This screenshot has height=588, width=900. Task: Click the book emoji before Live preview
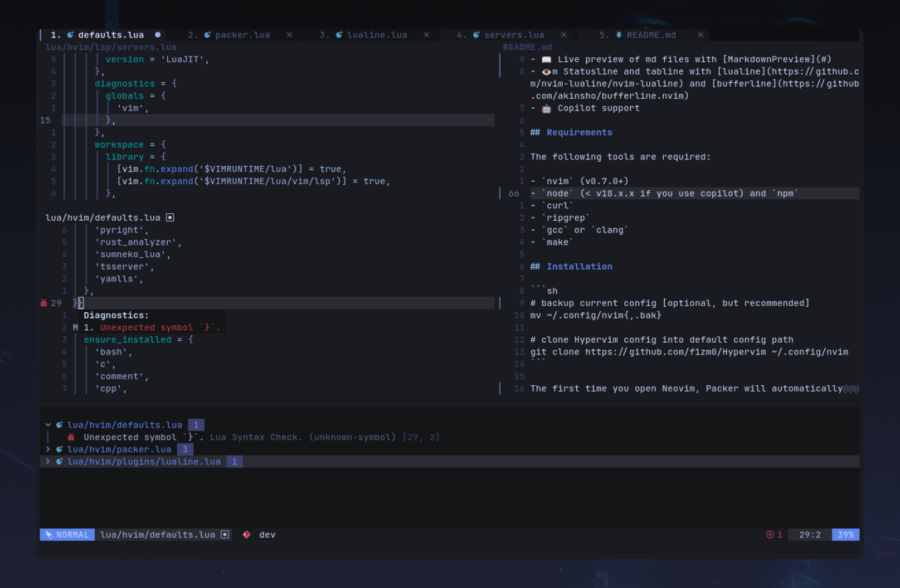pyautogui.click(x=547, y=59)
